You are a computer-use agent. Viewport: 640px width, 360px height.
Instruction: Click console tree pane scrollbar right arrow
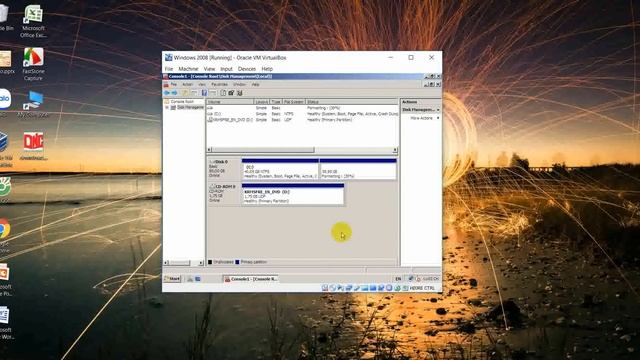tap(201, 262)
